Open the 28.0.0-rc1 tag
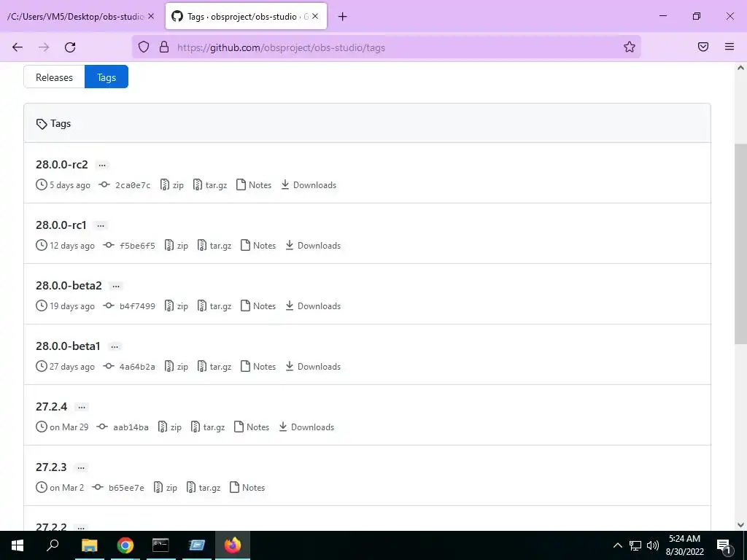Screen dimensions: 747x560 point(61,225)
